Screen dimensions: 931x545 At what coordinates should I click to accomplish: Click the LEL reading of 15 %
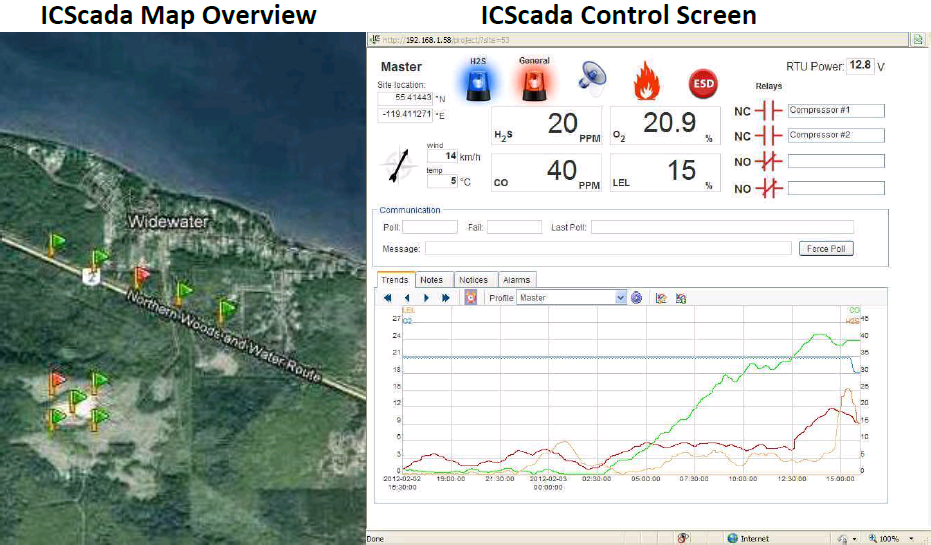665,173
